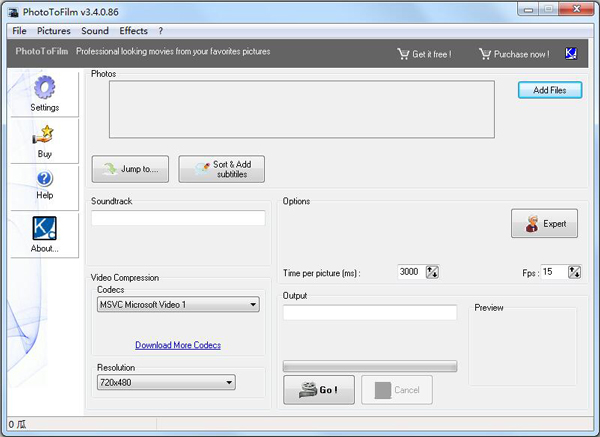Click the Photos list area
Image resolution: width=600 pixels, height=437 pixels.
(302, 109)
